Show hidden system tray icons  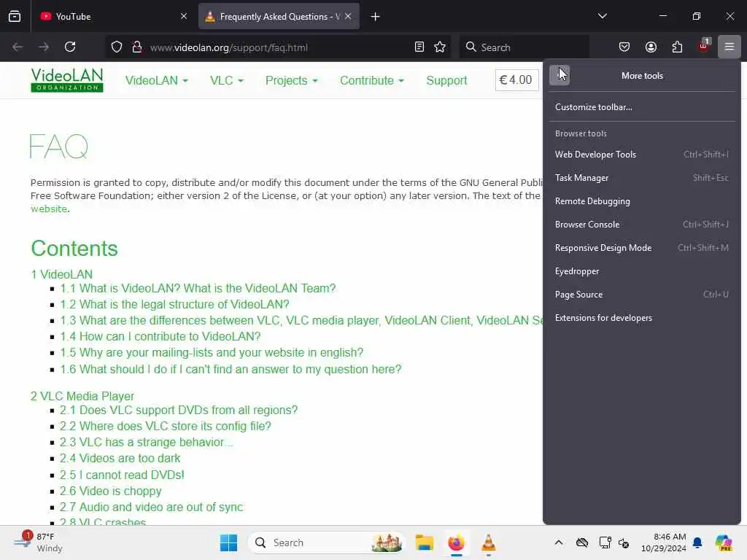click(558, 542)
